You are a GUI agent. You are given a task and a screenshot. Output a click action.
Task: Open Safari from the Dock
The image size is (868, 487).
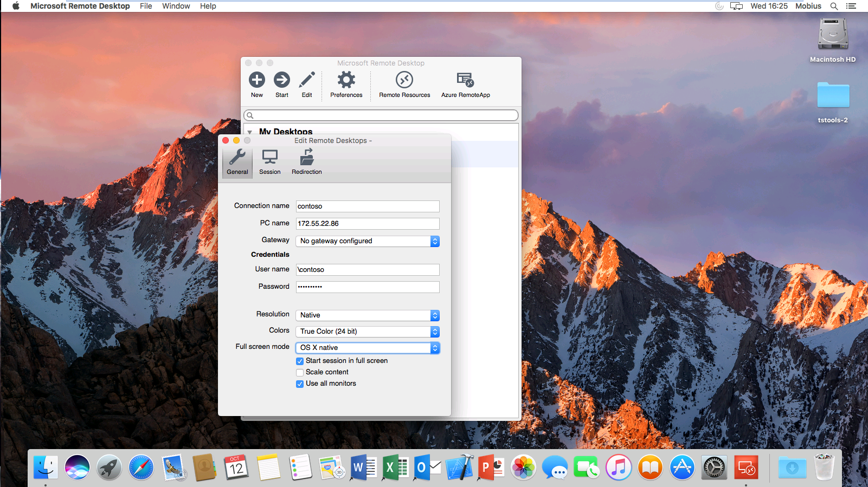click(141, 467)
